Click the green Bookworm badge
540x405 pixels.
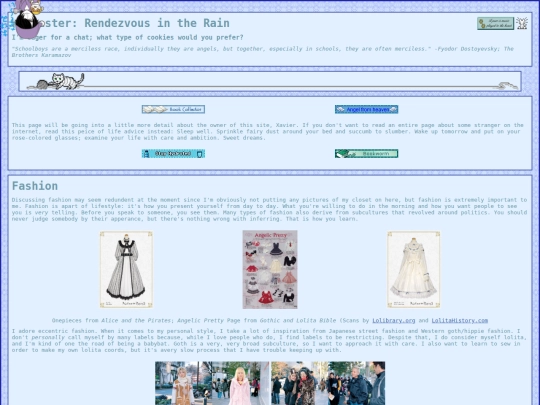(366, 154)
